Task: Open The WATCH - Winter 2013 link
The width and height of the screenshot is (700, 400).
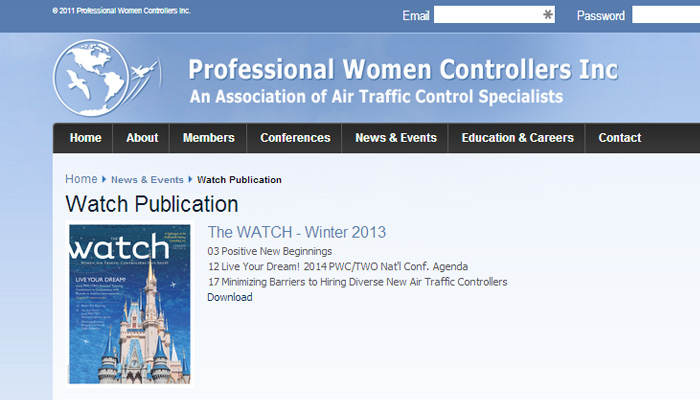Action: point(296,232)
